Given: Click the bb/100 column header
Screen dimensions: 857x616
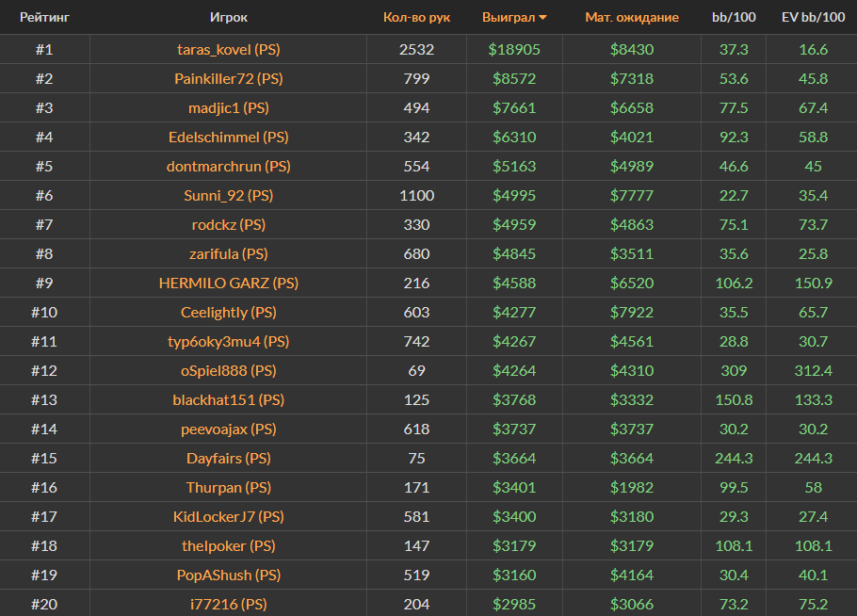Looking at the screenshot, I should tap(733, 17).
